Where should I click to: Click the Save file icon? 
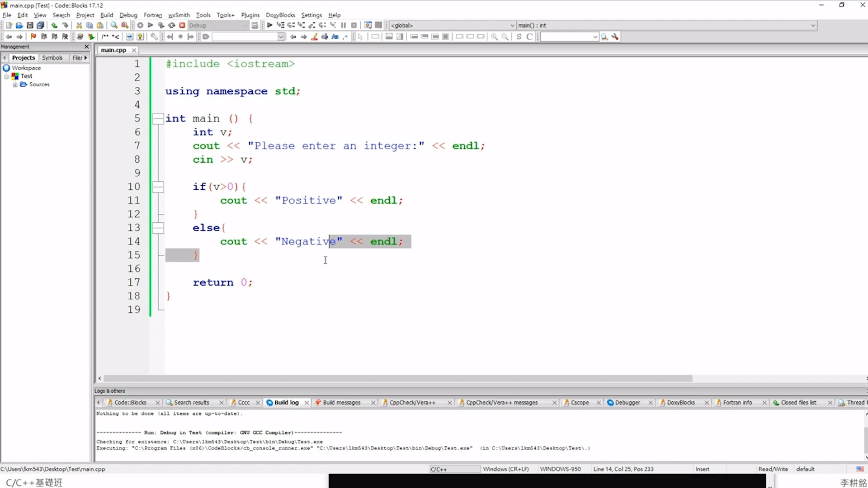click(x=30, y=25)
